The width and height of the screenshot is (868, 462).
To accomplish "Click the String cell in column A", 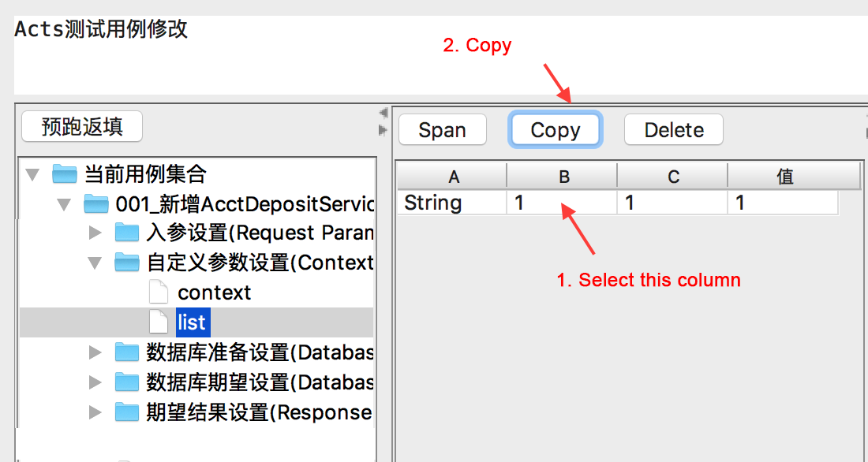I will point(433,203).
